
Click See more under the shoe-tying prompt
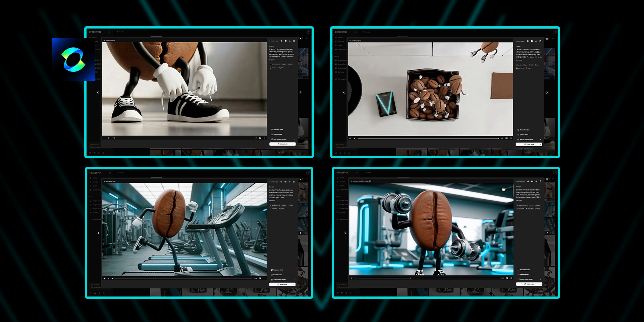pos(272,60)
